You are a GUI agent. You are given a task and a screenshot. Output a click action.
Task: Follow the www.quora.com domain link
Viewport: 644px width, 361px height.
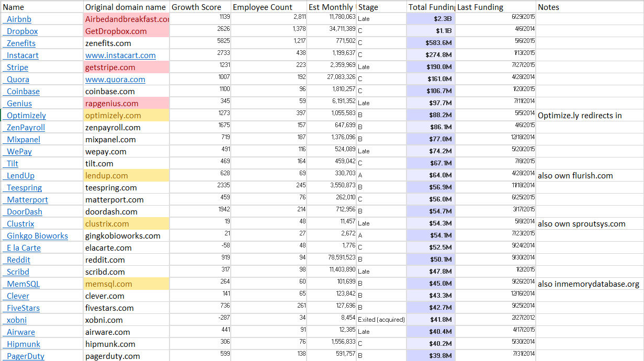click(115, 80)
